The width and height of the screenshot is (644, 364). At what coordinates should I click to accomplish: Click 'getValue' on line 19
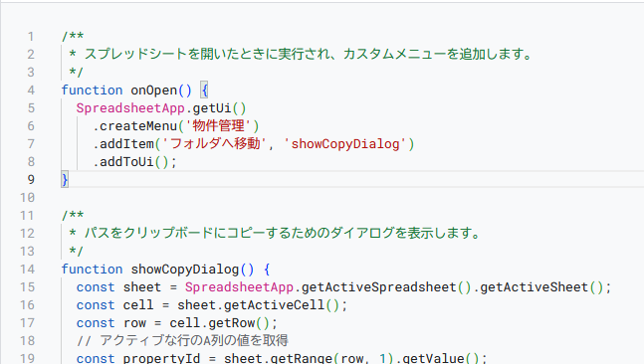tap(433, 358)
